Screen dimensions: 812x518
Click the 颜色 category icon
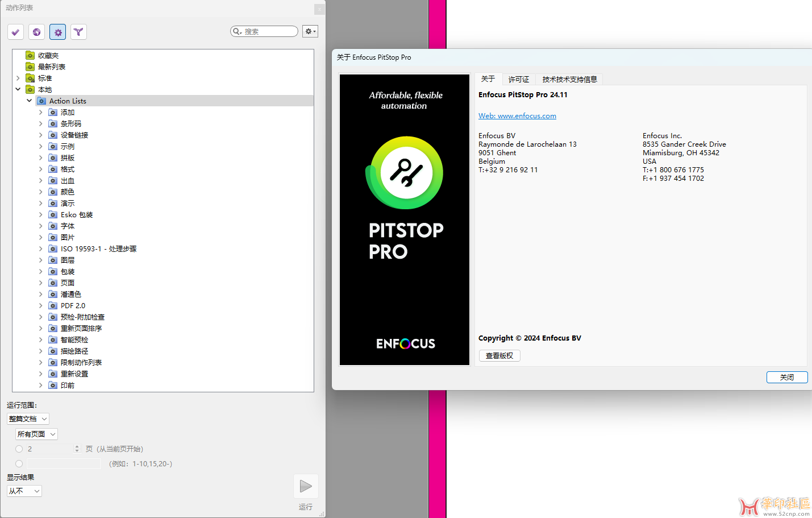coord(53,192)
